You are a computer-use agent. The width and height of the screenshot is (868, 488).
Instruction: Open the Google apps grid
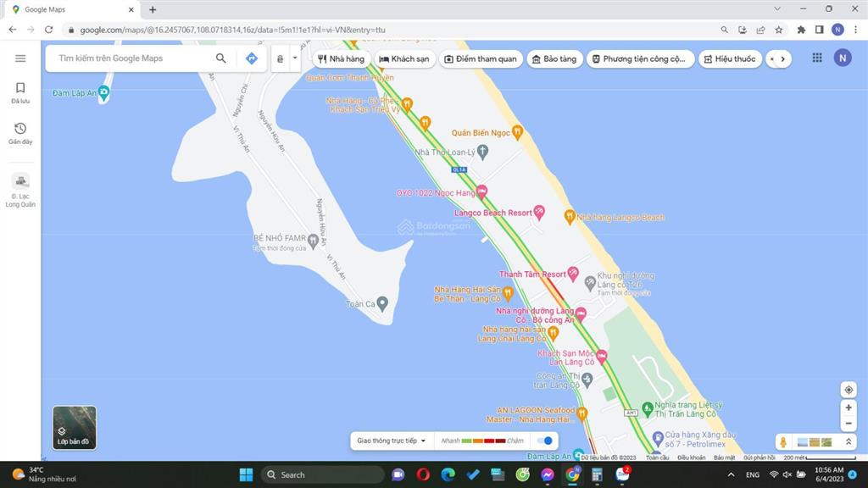click(817, 58)
